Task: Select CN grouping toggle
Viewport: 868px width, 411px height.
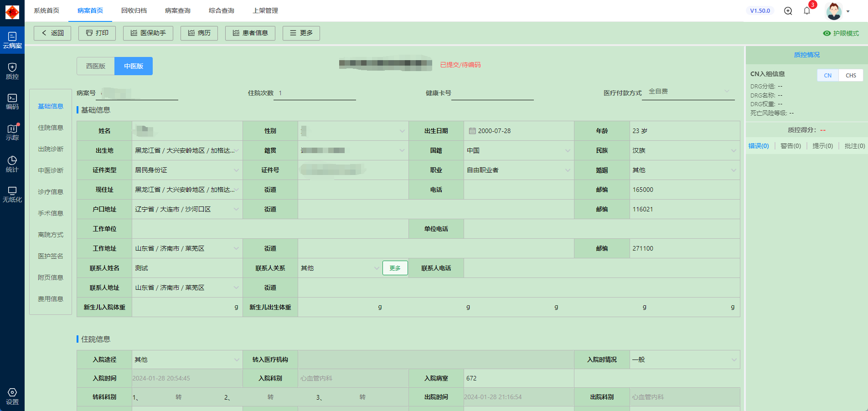Action: [828, 76]
